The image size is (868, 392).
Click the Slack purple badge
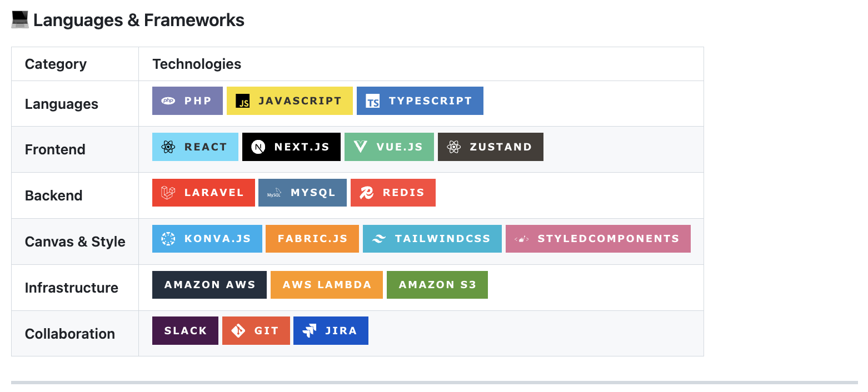(185, 331)
